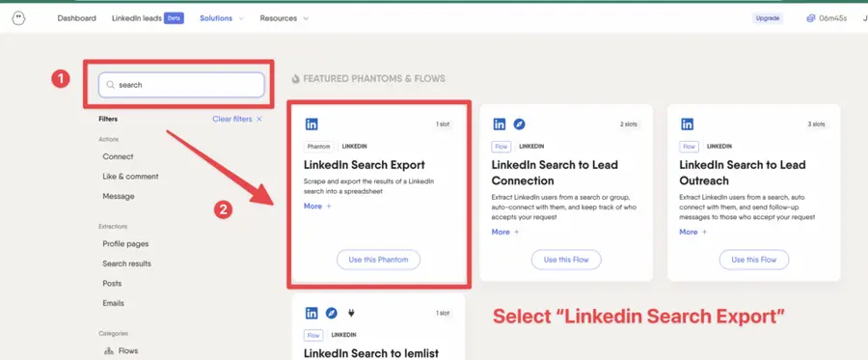Click Phantom tag on Search Export card
Screen dimensions: 868x360
[x=320, y=147]
